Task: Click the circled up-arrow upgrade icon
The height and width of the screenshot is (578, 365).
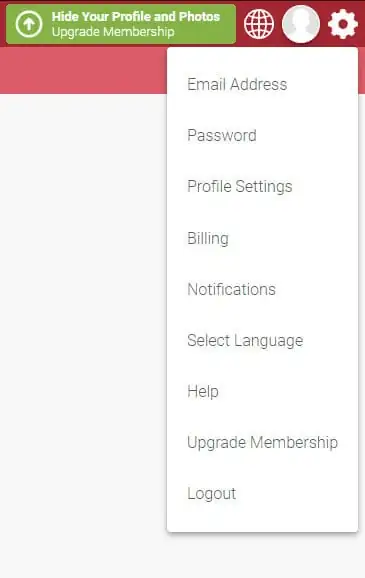Action: (x=29, y=24)
